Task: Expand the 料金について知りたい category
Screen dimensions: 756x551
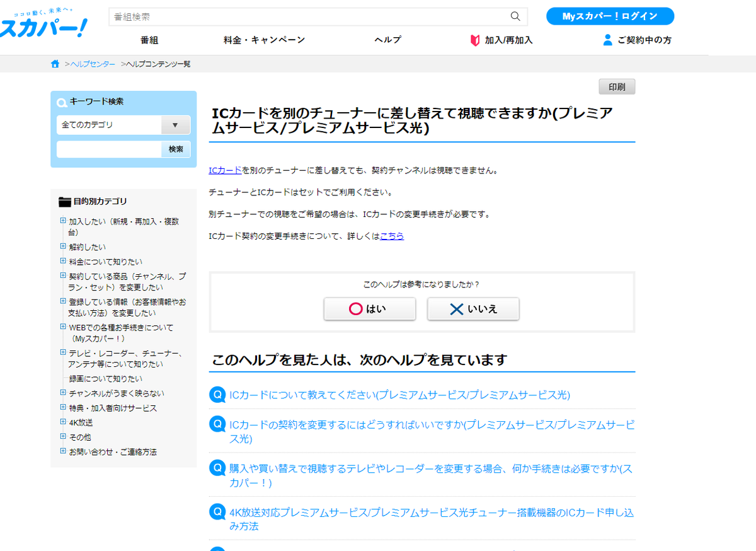Action: pos(63,261)
